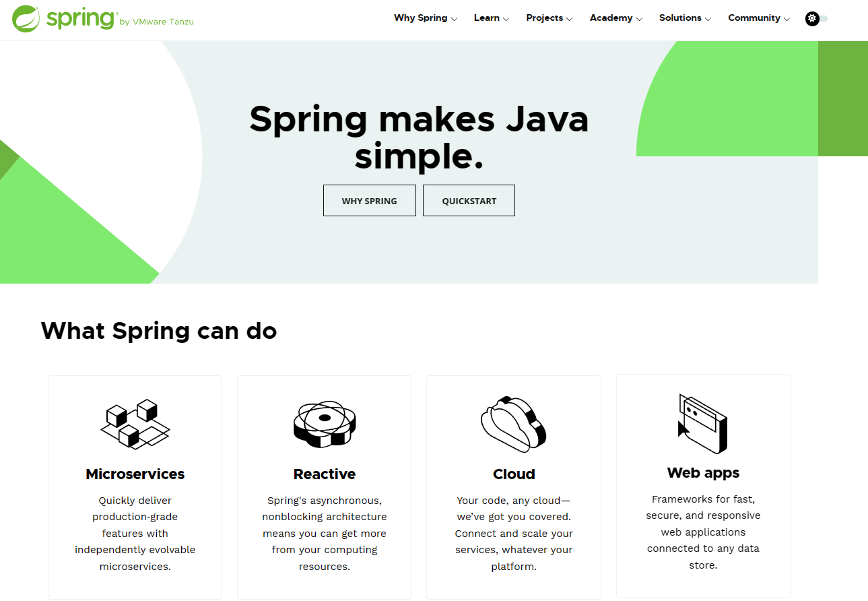Click the Reactive atom icon
This screenshot has width=868, height=601.
[x=325, y=424]
